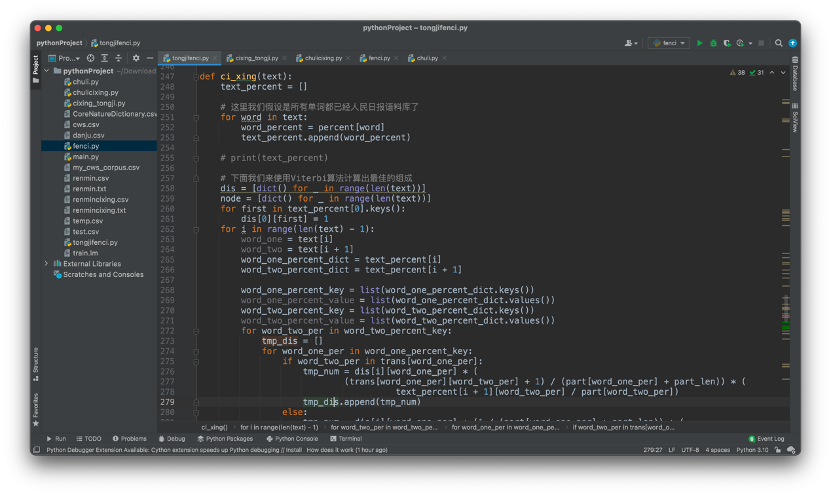Click line ending LF in status bar
832x496 pixels.
pos(672,450)
